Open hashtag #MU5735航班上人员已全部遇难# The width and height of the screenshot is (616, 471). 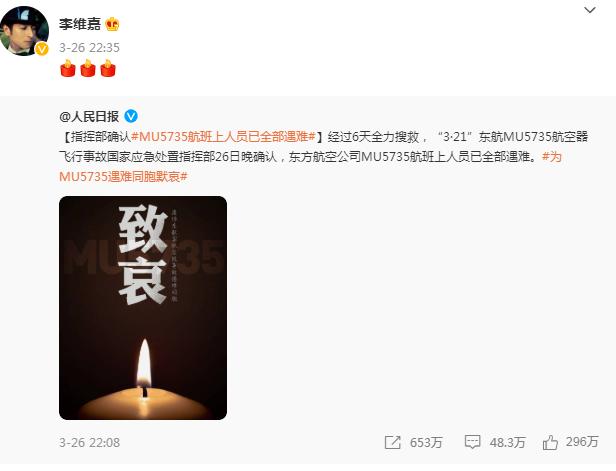coord(223,137)
